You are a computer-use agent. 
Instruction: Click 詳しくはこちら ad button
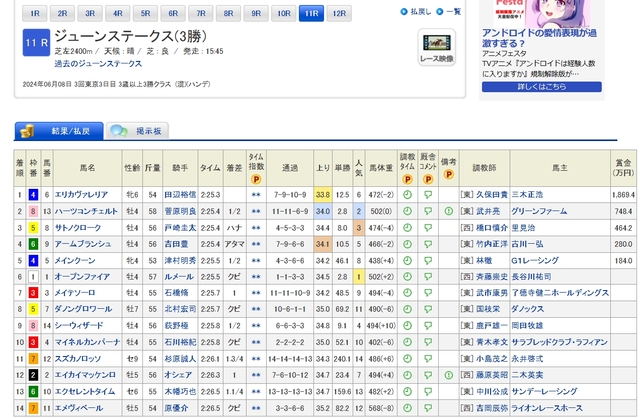(540, 87)
